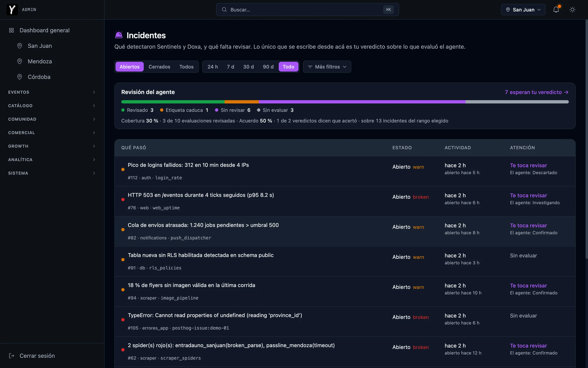Toggle light theme with the sun icon
588x368 pixels.
tap(572, 10)
